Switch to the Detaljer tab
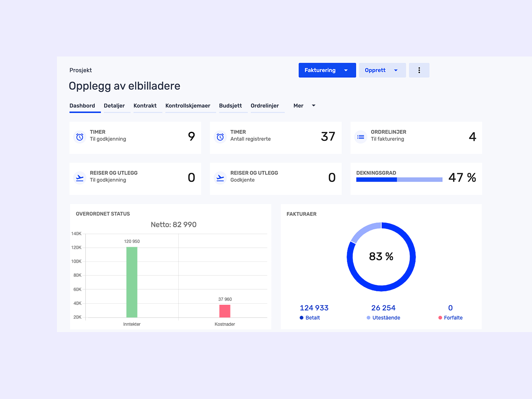The width and height of the screenshot is (532, 399). tap(114, 106)
